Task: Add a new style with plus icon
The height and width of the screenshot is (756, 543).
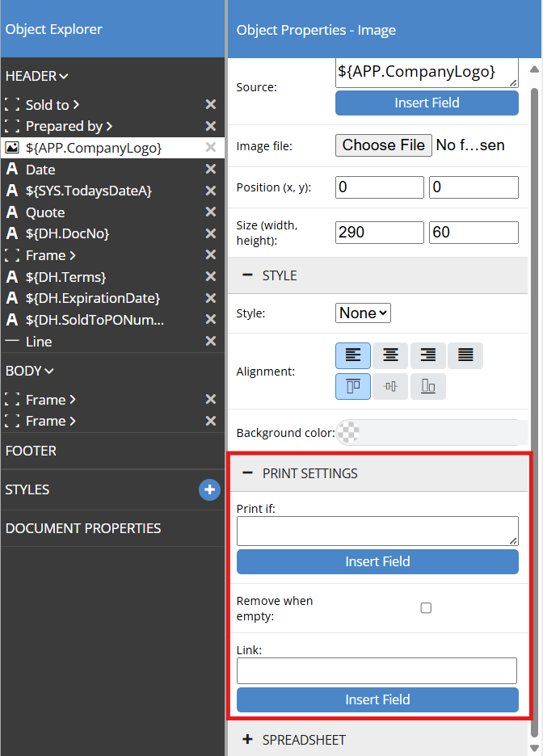Action: 209,489
